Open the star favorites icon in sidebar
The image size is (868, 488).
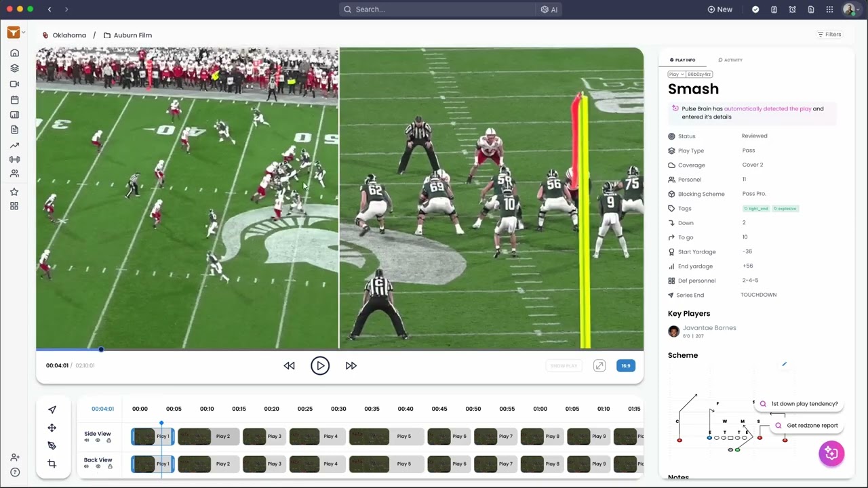click(14, 192)
